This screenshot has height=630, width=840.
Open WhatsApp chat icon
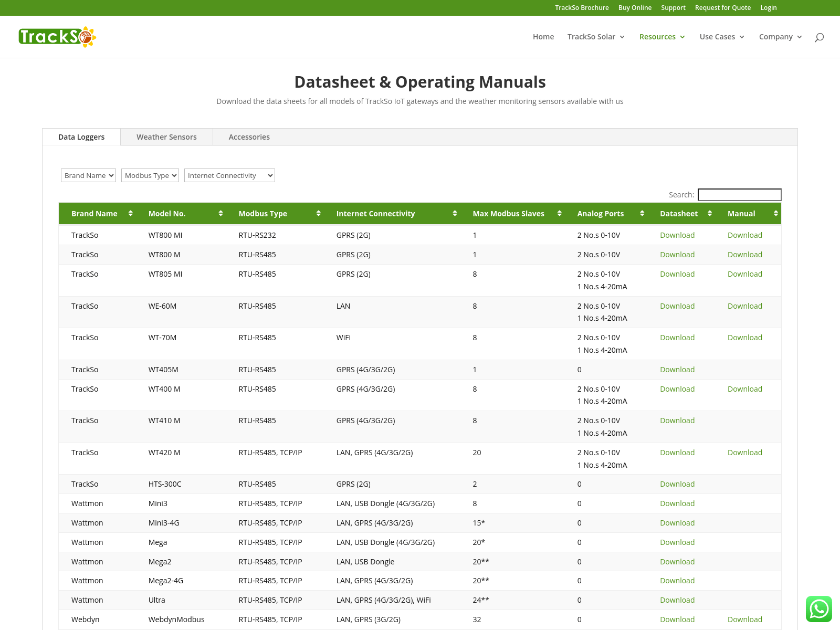click(819, 609)
